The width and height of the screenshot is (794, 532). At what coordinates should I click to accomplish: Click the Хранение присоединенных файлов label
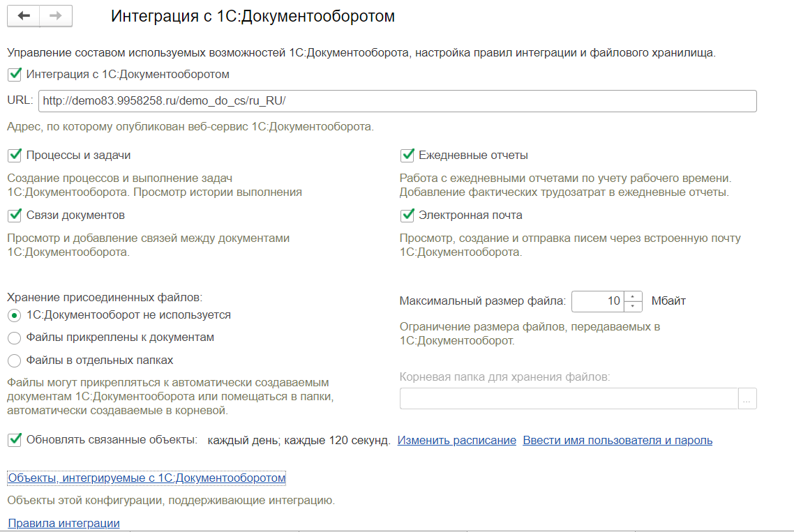pyautogui.click(x=105, y=297)
